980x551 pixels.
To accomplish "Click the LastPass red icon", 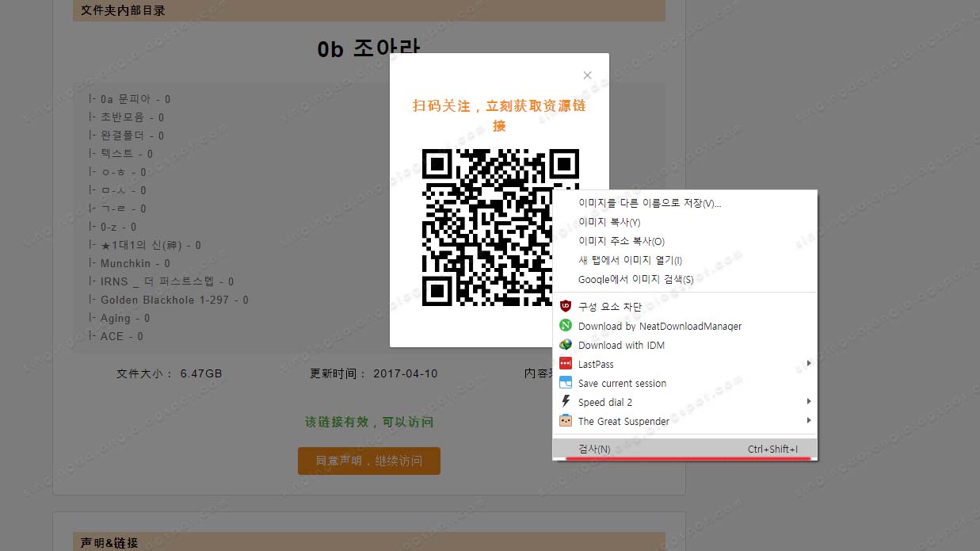I will pos(566,363).
